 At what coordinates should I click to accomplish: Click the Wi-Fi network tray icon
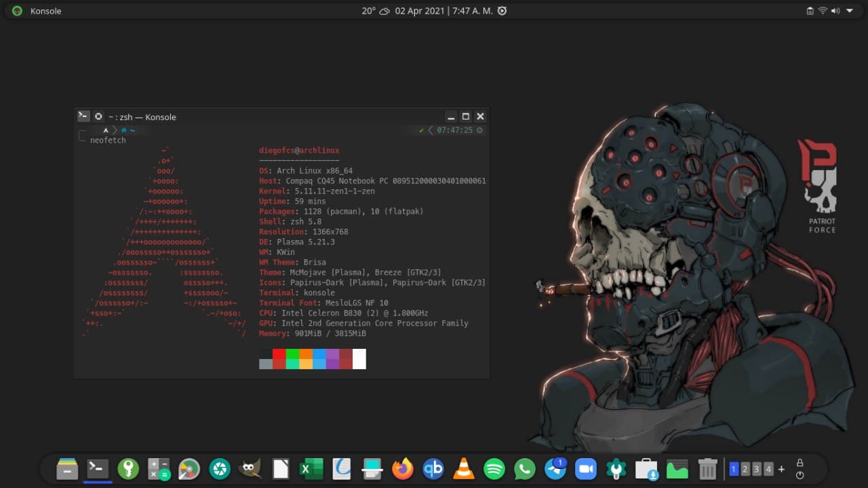click(823, 11)
